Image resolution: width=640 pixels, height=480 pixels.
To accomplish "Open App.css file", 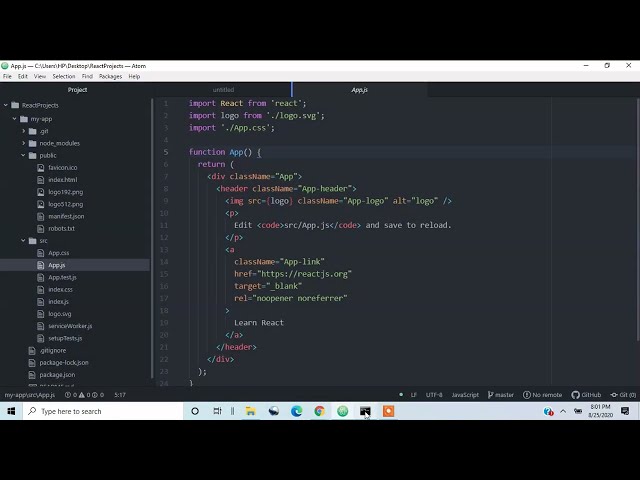I will pos(58,253).
